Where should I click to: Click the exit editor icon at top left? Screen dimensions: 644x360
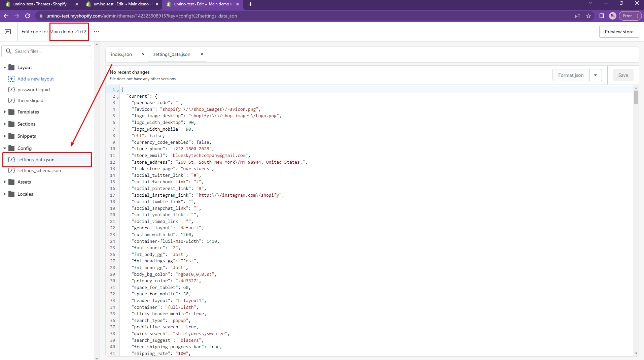pyautogui.click(x=8, y=32)
